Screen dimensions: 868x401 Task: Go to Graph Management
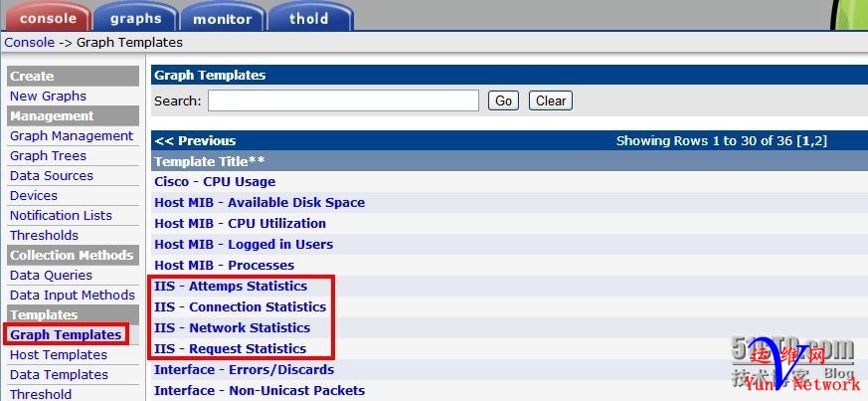[x=72, y=135]
